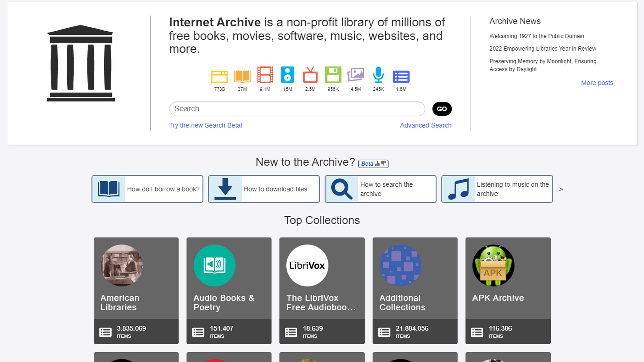Click list icon next to 18.639 items
Viewport: 644px width, 362px height.
(291, 332)
